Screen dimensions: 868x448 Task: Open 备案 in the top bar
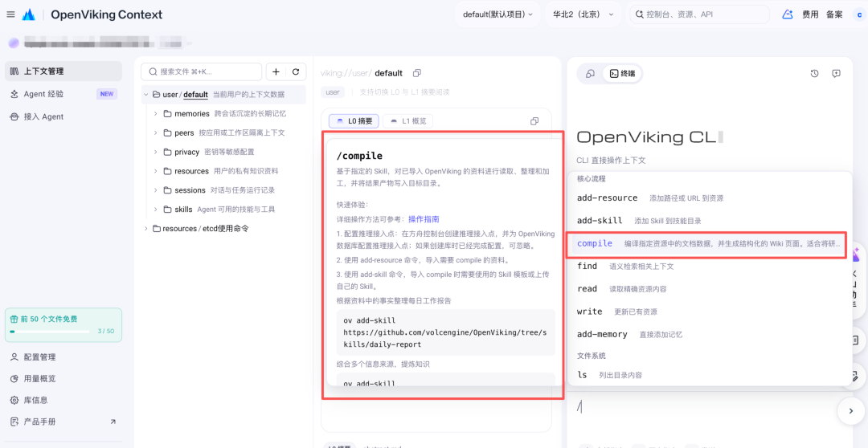point(834,15)
